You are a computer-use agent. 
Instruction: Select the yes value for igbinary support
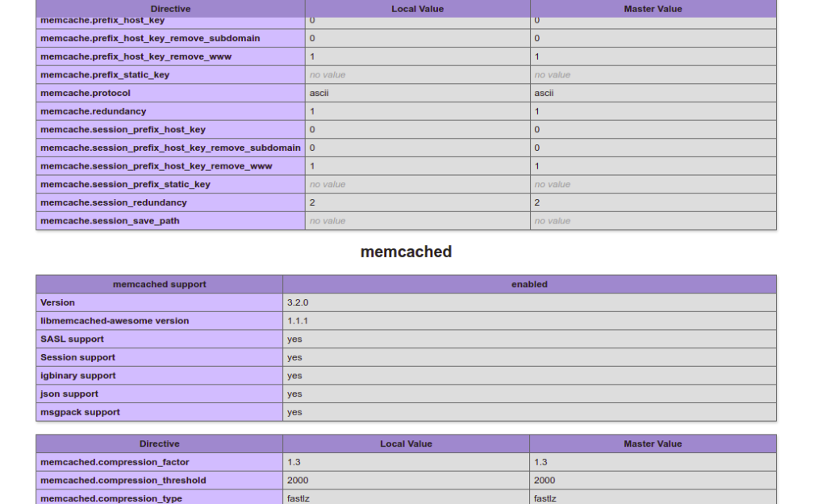(x=294, y=376)
